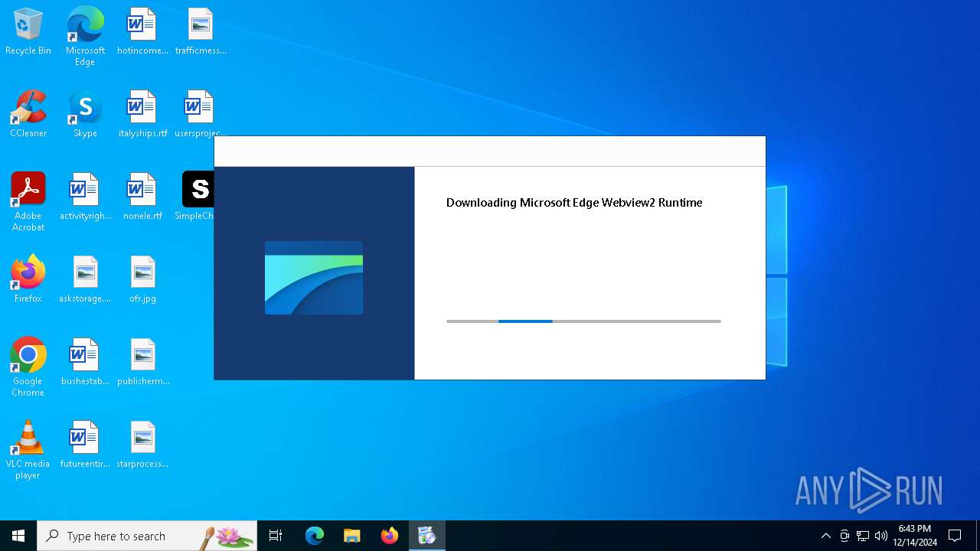
Task: Select futureentir Word document icon
Action: 85,445
